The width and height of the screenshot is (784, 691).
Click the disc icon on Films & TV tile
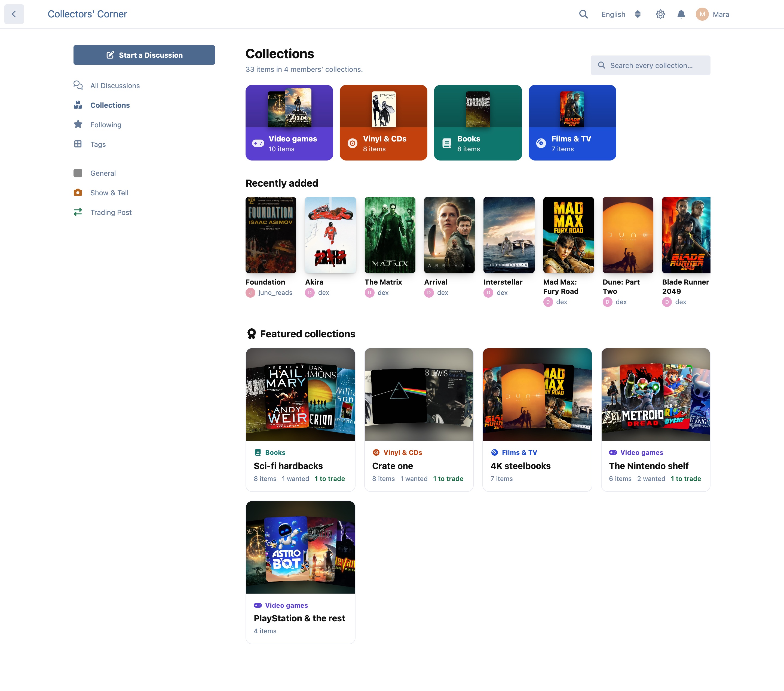(541, 143)
